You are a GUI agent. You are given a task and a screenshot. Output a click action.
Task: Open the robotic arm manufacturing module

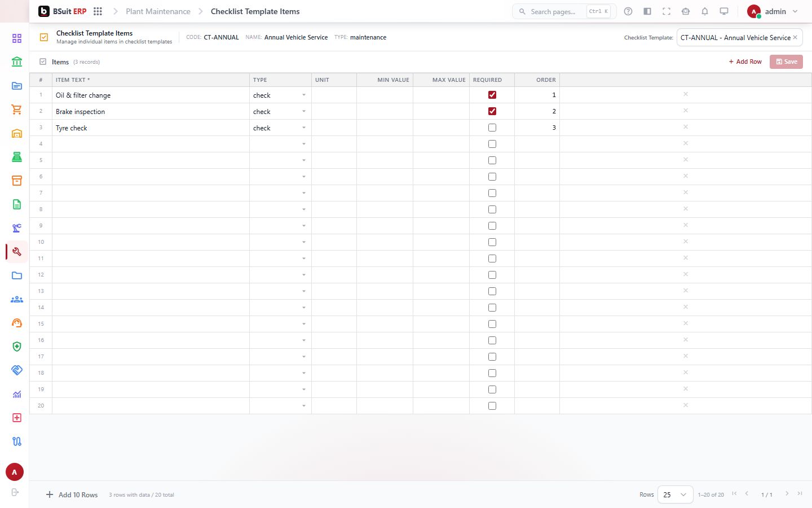pos(17,228)
